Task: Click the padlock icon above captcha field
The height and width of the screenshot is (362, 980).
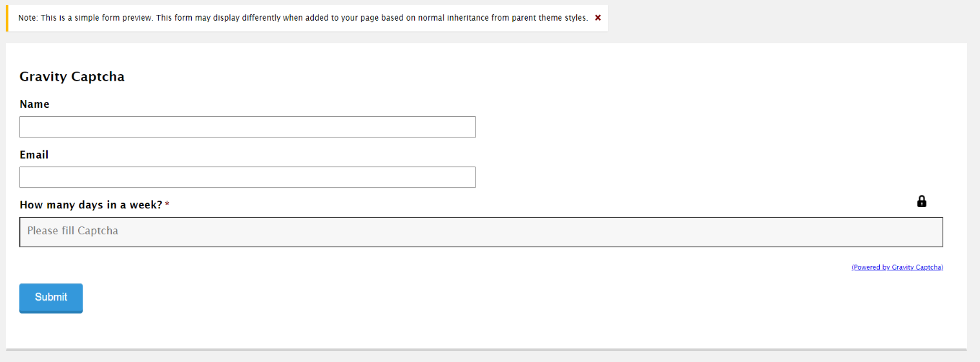Action: tap(922, 201)
